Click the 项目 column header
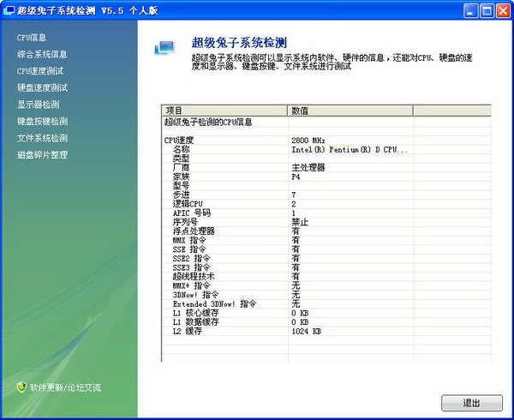 click(224, 111)
